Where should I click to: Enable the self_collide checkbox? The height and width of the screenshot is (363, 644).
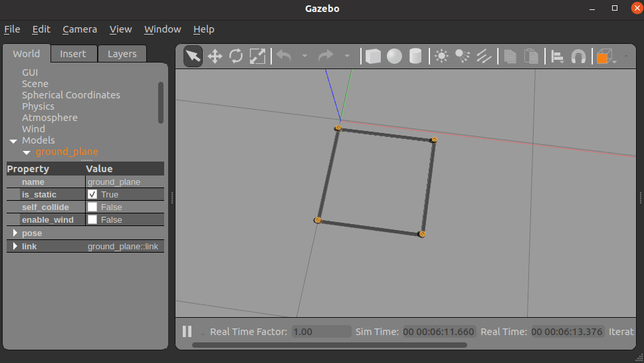[x=92, y=207]
